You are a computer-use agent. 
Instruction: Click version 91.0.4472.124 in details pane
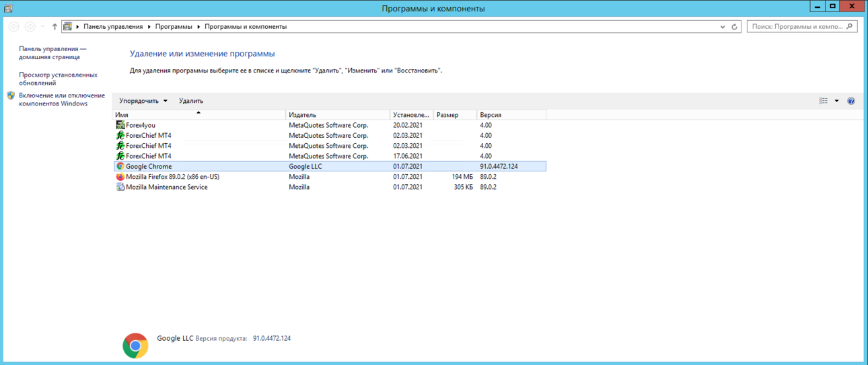coord(272,338)
